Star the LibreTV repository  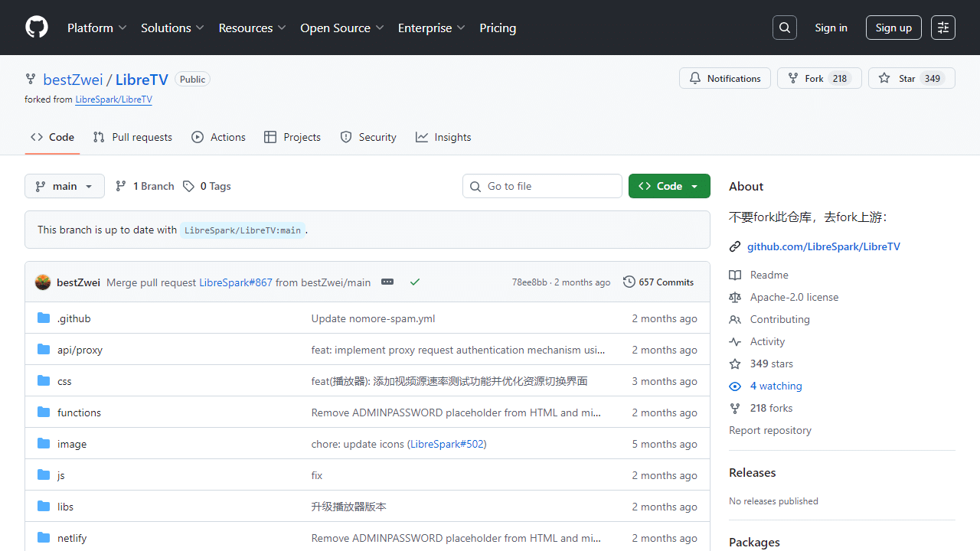click(911, 78)
